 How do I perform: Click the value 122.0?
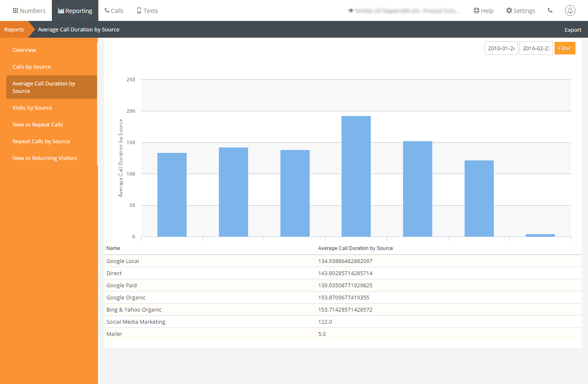click(325, 322)
